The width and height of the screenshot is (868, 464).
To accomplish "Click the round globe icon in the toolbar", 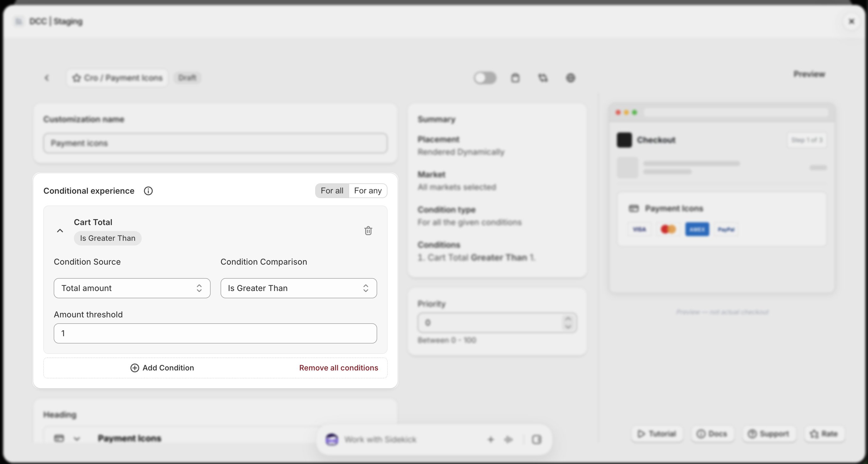I will click(570, 78).
